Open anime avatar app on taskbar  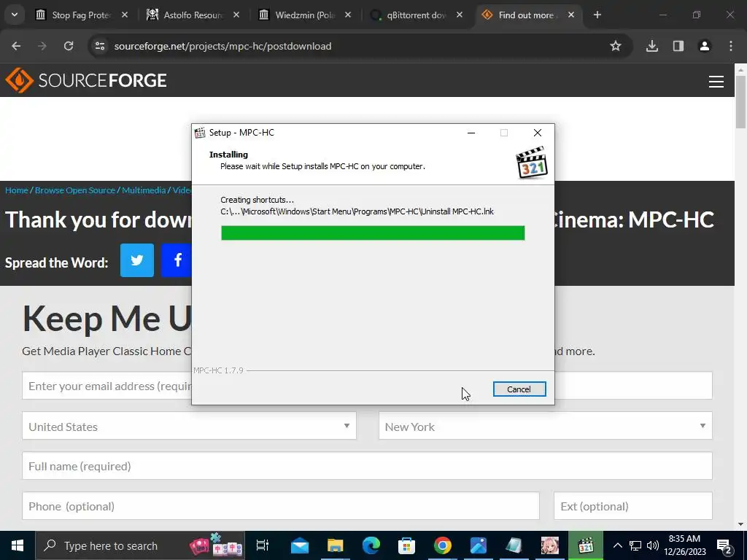point(550,545)
